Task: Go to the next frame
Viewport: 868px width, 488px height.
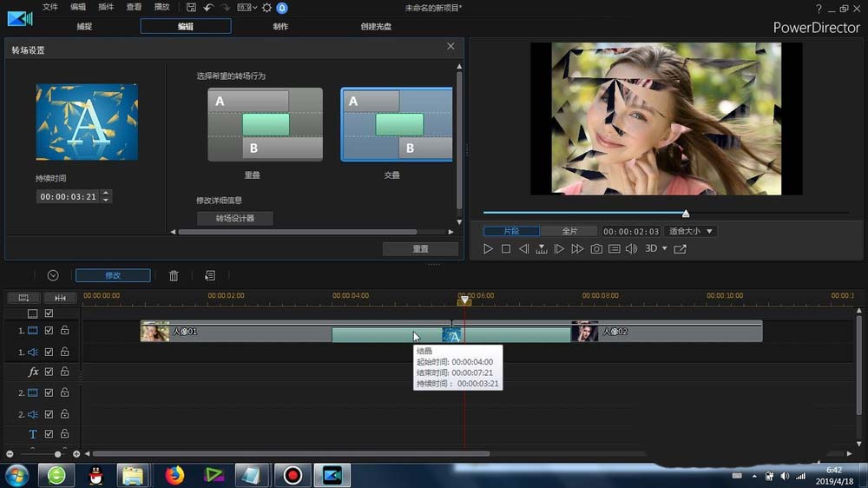Action: [559, 248]
